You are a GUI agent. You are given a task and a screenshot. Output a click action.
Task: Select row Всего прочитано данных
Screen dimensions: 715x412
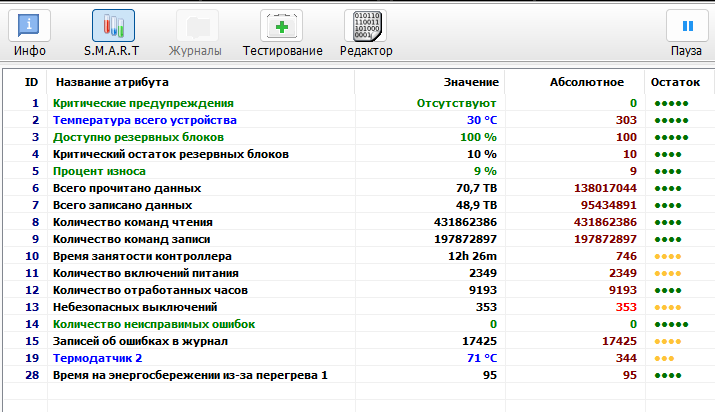point(359,188)
